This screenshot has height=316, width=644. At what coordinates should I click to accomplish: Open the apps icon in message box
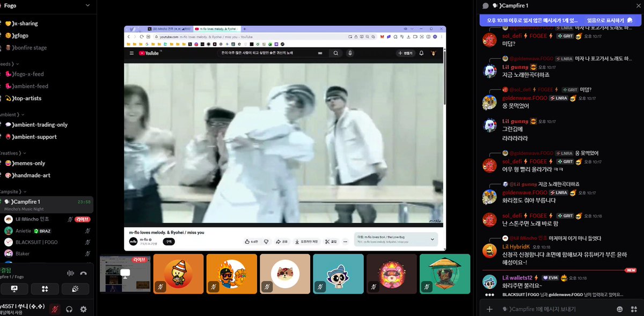pos(634,309)
